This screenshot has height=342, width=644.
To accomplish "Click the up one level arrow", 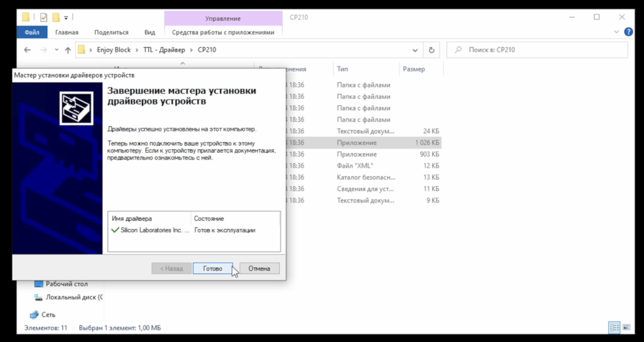I will [x=68, y=50].
